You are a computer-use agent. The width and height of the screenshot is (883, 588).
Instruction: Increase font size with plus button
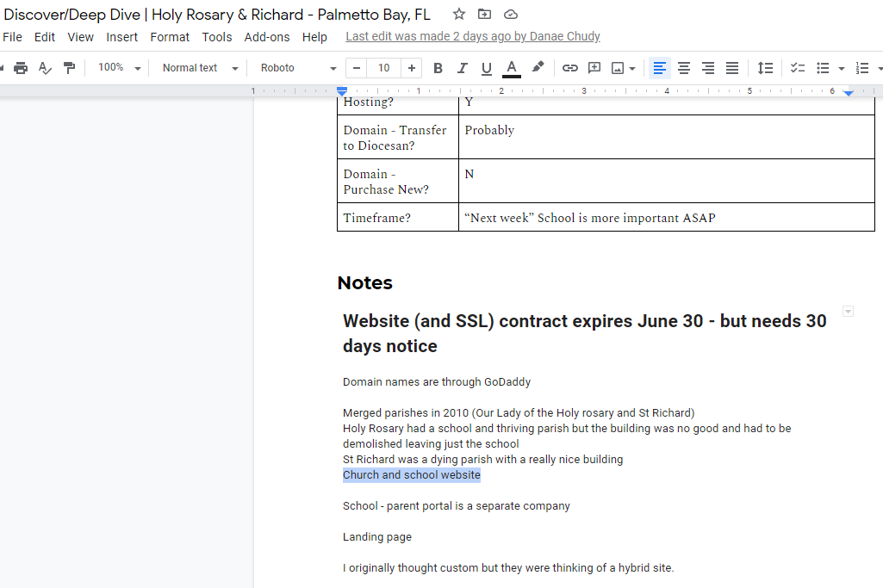click(x=412, y=68)
